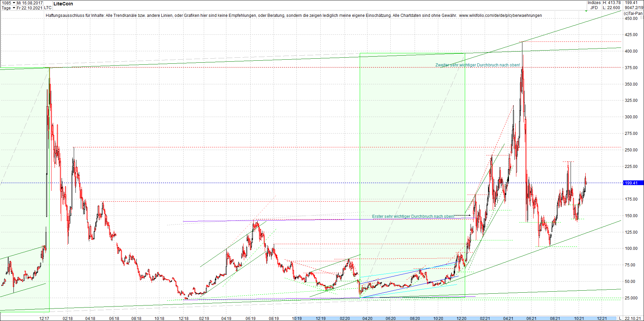Click the H: 413.78 high value cell
Viewport: 644px width, 321px height.
click(611, 3)
